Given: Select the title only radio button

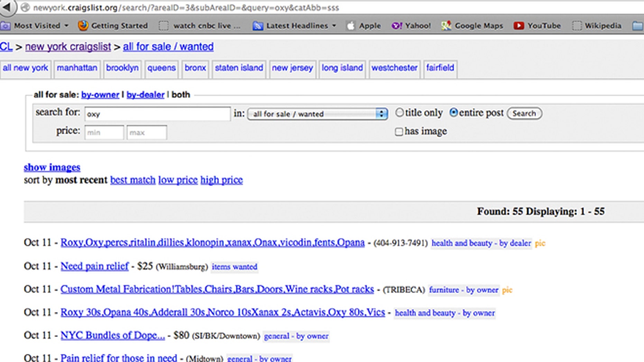Looking at the screenshot, I should pos(399,113).
